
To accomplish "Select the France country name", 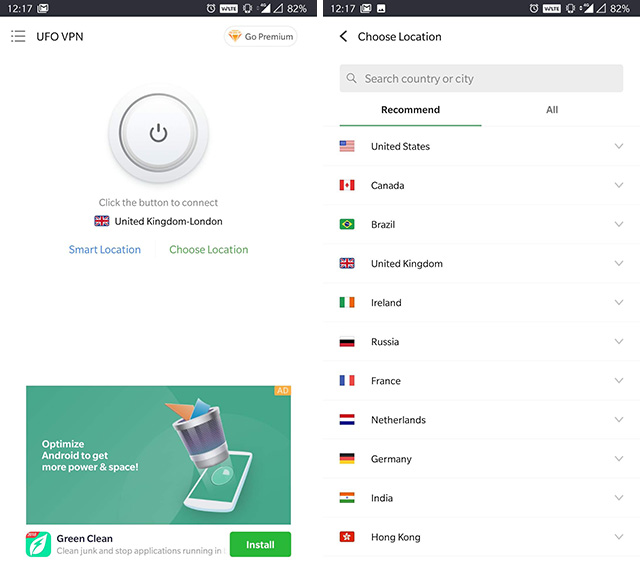I will pos(386,381).
